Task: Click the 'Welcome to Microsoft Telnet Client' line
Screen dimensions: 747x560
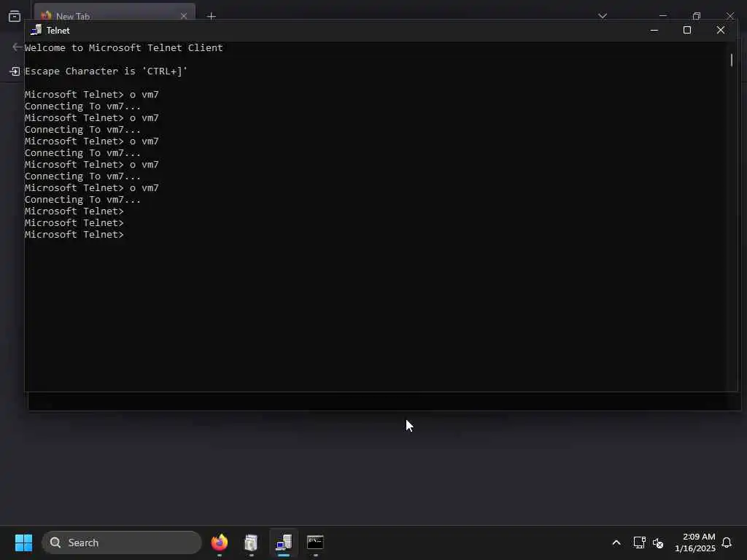Action: (124, 47)
